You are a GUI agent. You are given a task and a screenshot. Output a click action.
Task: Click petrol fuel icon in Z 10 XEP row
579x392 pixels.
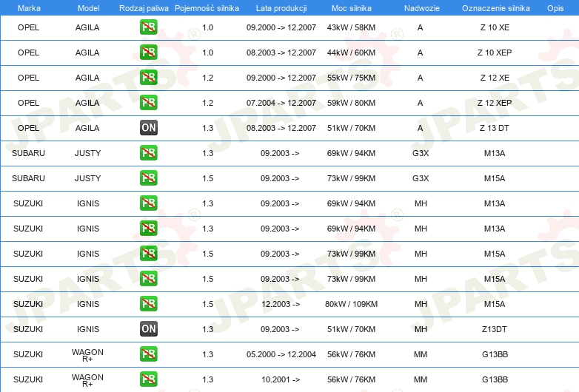tap(148, 53)
